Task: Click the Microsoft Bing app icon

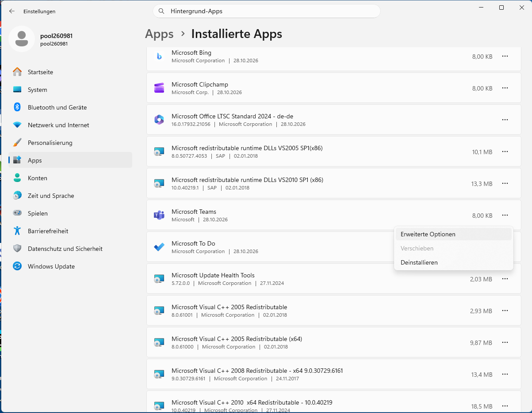Action: coord(159,56)
